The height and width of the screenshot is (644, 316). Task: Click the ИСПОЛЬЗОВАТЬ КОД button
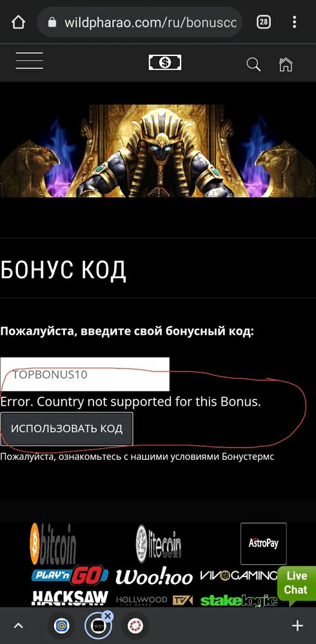pos(66,429)
